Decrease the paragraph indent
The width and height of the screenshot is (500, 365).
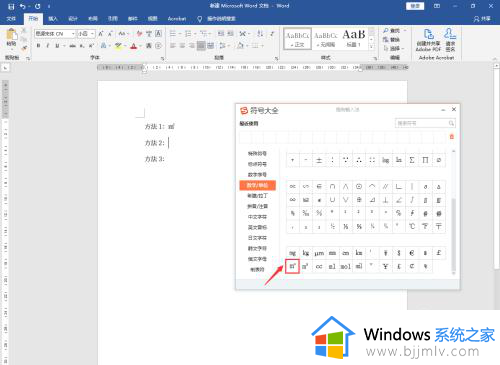click(221, 34)
